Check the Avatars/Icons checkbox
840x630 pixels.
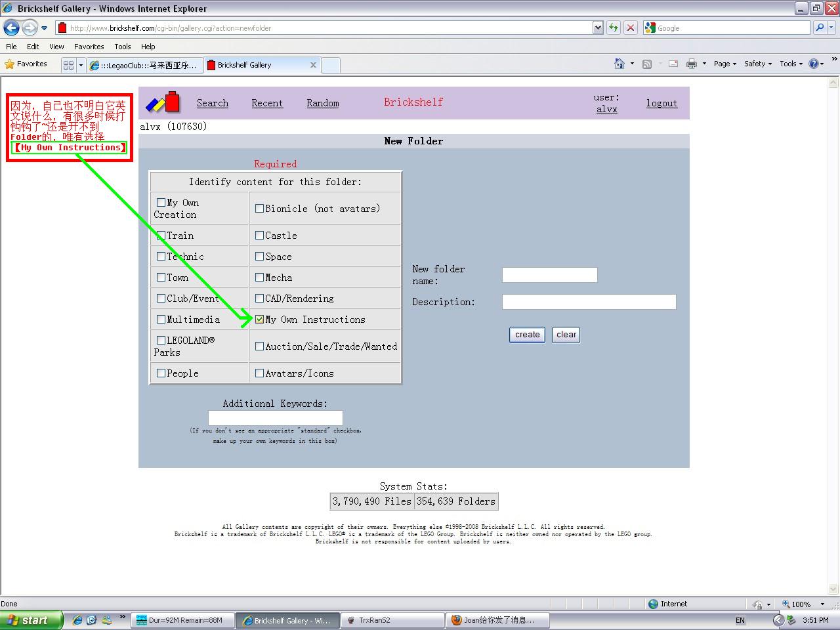point(259,373)
